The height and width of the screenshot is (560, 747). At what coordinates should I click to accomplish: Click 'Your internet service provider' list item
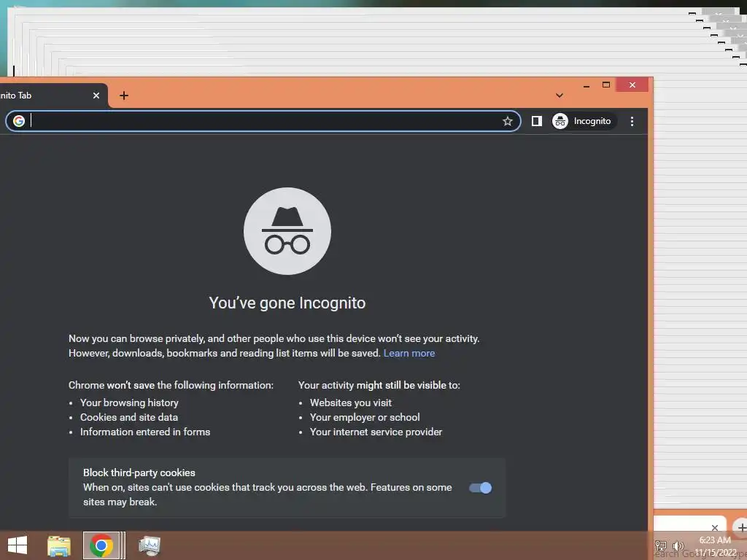pyautogui.click(x=376, y=432)
